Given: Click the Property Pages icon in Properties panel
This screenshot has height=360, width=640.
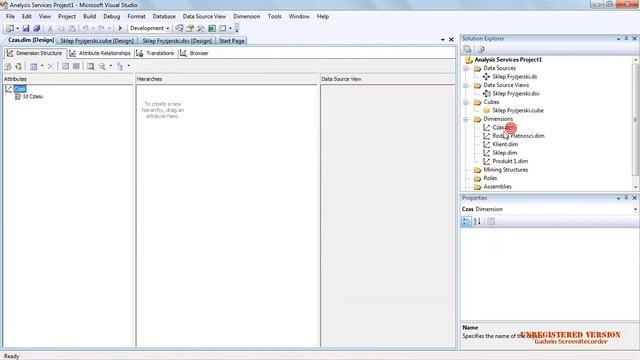Looking at the screenshot, I should (x=491, y=222).
